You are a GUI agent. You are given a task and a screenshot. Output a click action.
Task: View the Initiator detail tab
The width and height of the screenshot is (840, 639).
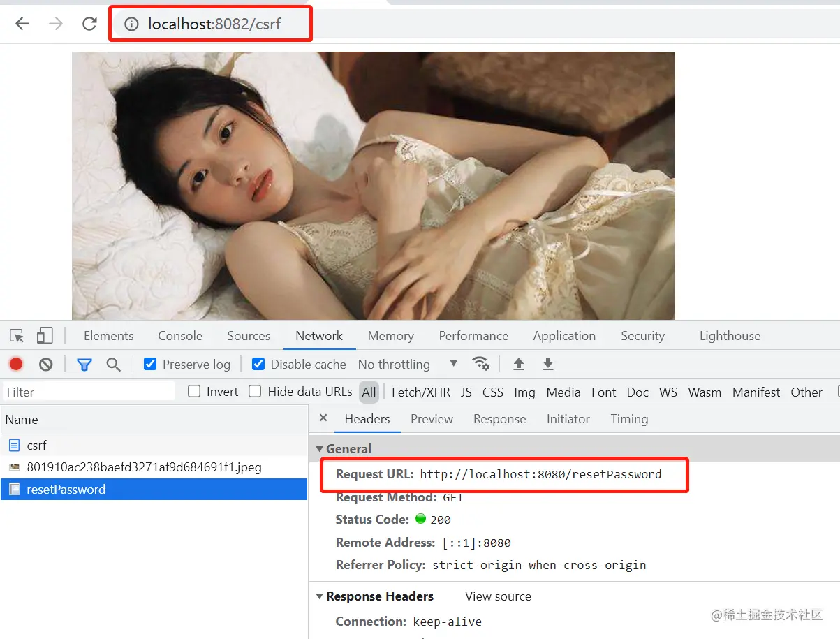pyautogui.click(x=568, y=419)
